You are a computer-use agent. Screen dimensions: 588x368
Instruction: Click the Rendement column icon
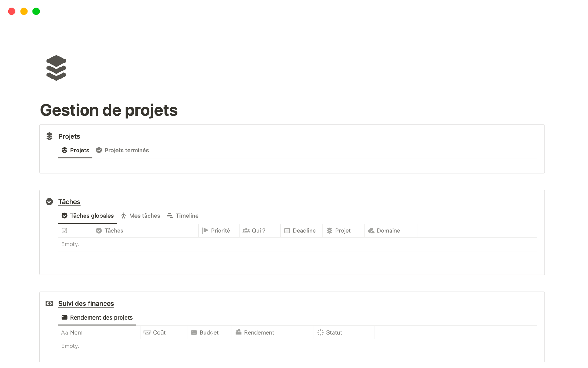(x=238, y=332)
